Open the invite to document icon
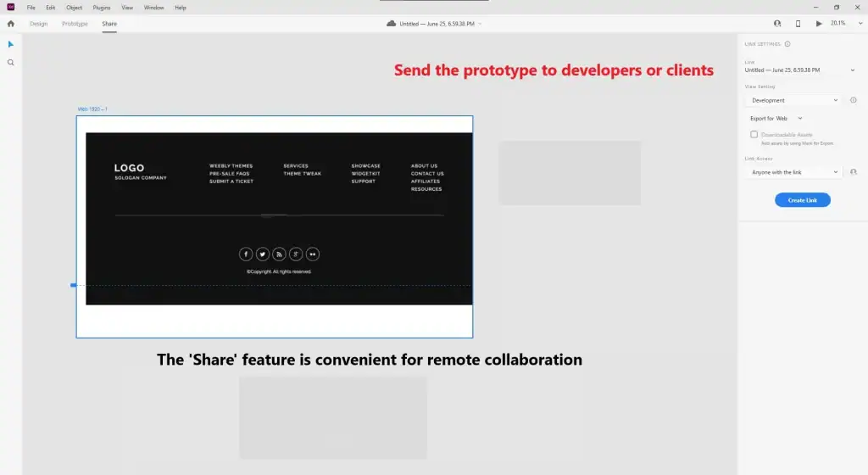 coord(777,24)
